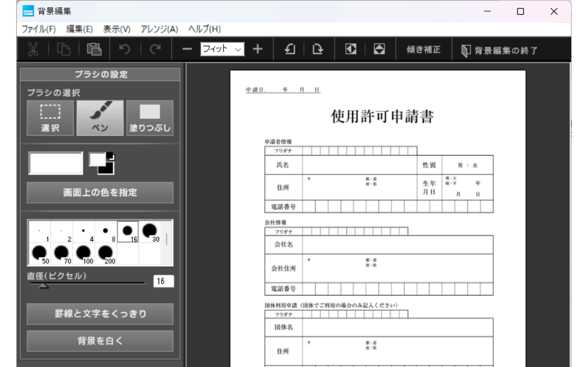588x367 pixels.
Task: Activate the ペン (pen) brush tool
Action: tap(100, 118)
